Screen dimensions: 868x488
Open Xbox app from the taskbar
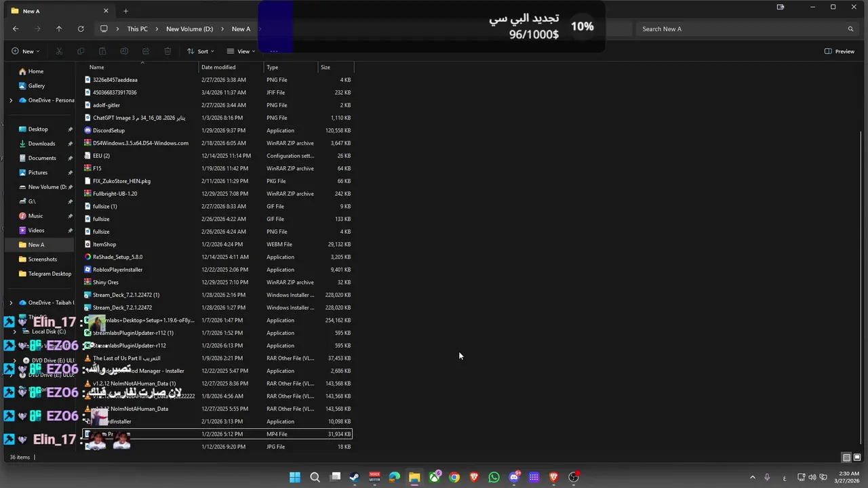[x=435, y=477]
